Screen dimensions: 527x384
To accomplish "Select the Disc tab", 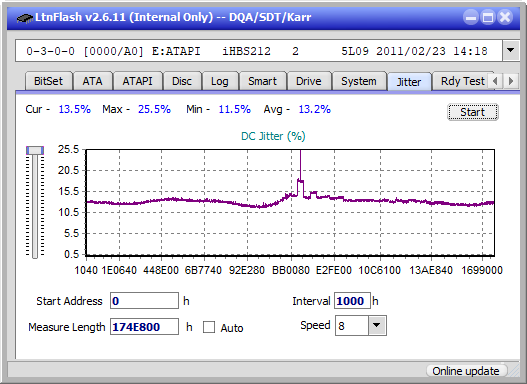I will [x=182, y=81].
